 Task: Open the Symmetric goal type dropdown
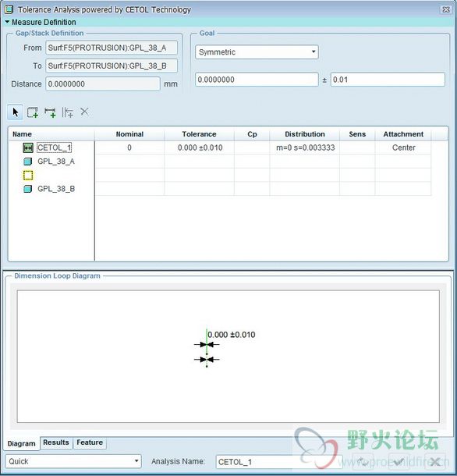click(x=257, y=52)
